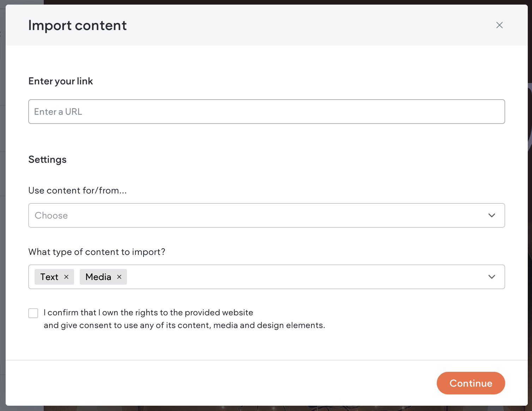This screenshot has height=411, width=532.
Task: Remove the Media tag from content types
Action: 119,277
